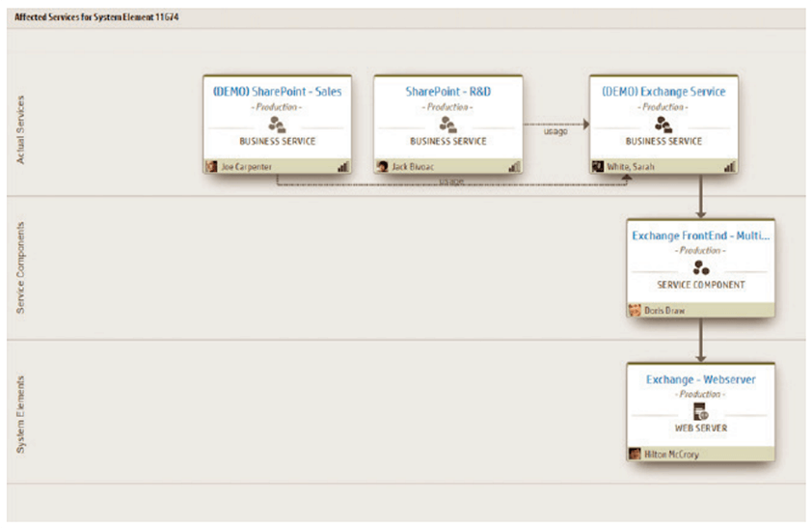Select owner name Joe Carpenter

click(247, 167)
